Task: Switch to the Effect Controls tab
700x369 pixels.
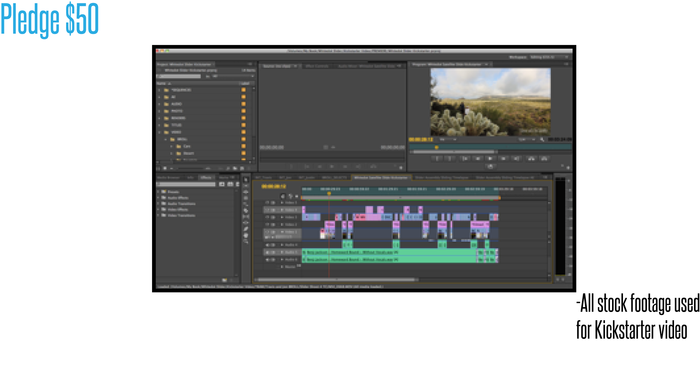Action: [x=317, y=66]
